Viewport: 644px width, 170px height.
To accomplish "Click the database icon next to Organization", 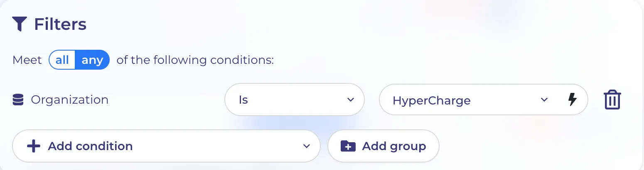I will (x=18, y=100).
